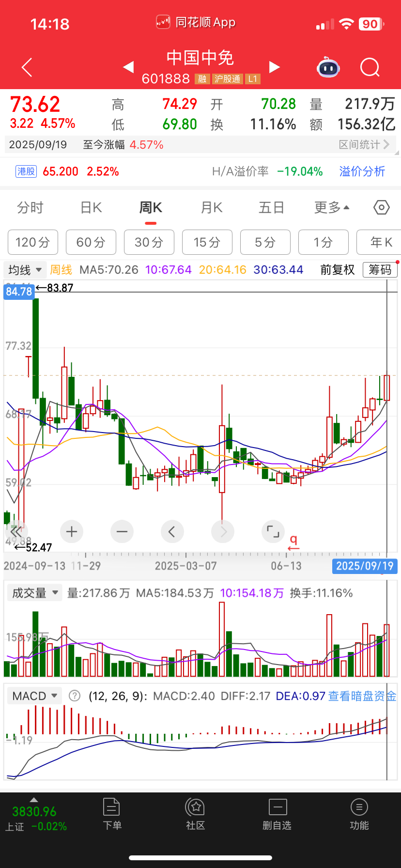Image resolution: width=401 pixels, height=868 pixels.
Task: Go to previous stock with left triangle
Action: tap(128, 67)
